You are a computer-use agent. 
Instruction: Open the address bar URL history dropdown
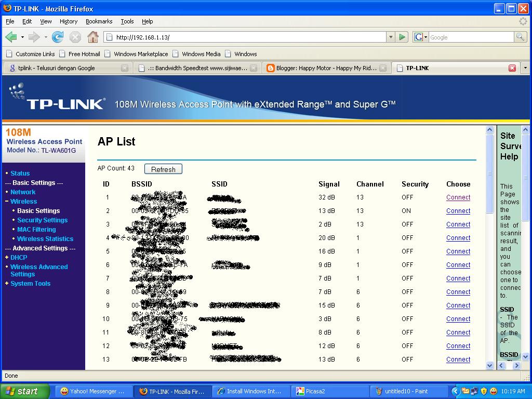[391, 37]
